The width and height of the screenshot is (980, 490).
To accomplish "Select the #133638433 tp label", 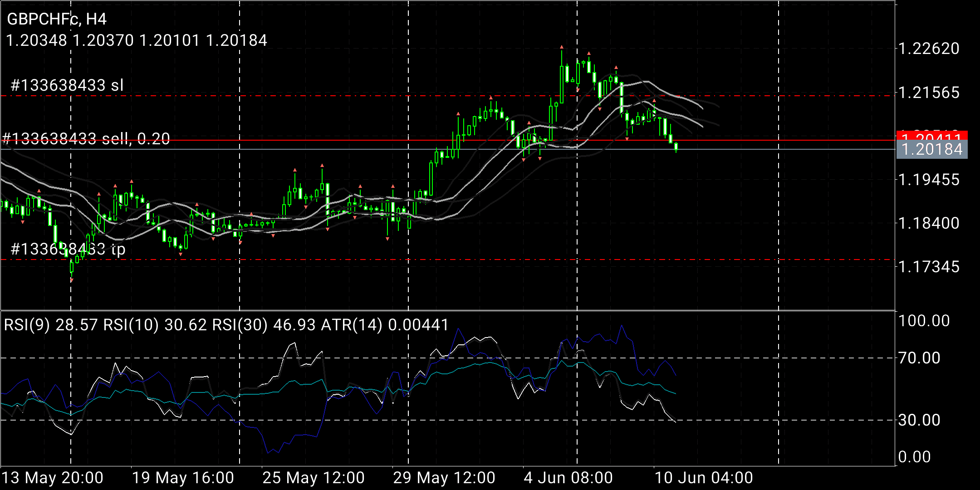I will (68, 249).
